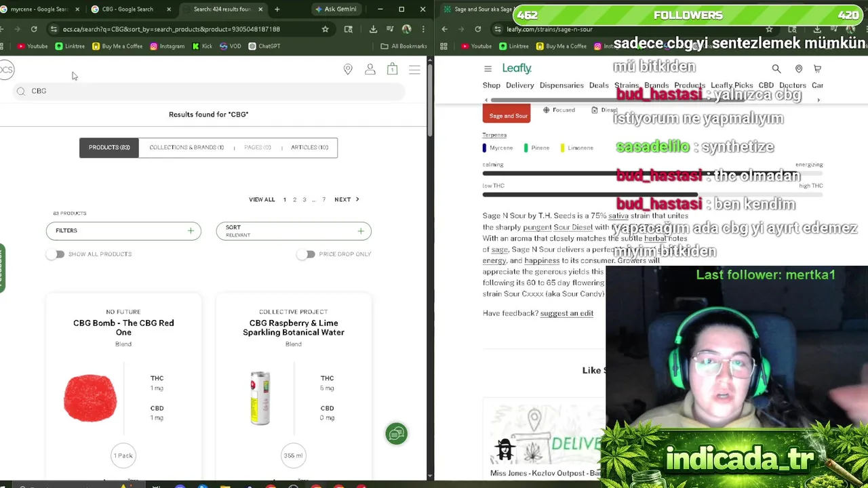This screenshot has width=868, height=488.
Task: Open the OCS hamburger menu
Action: coord(414,69)
